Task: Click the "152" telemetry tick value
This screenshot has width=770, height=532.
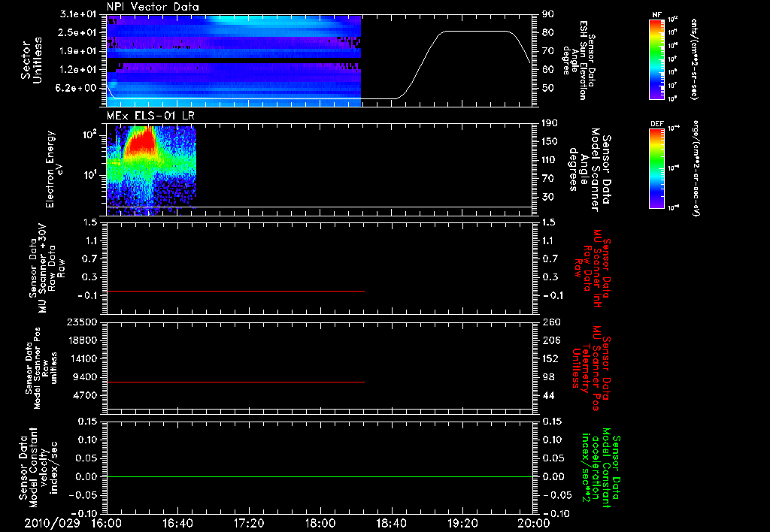Action: coord(551,358)
